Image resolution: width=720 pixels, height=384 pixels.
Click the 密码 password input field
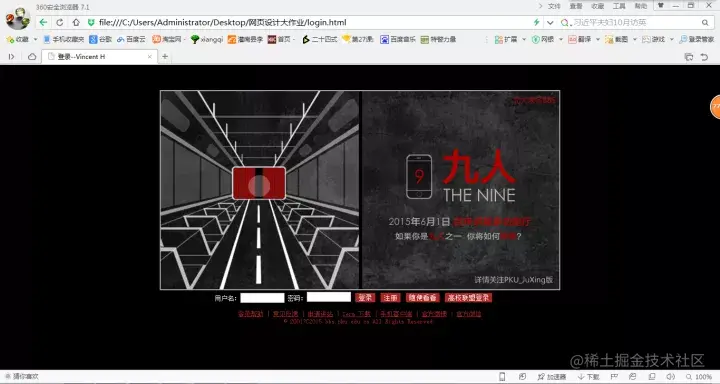(329, 297)
